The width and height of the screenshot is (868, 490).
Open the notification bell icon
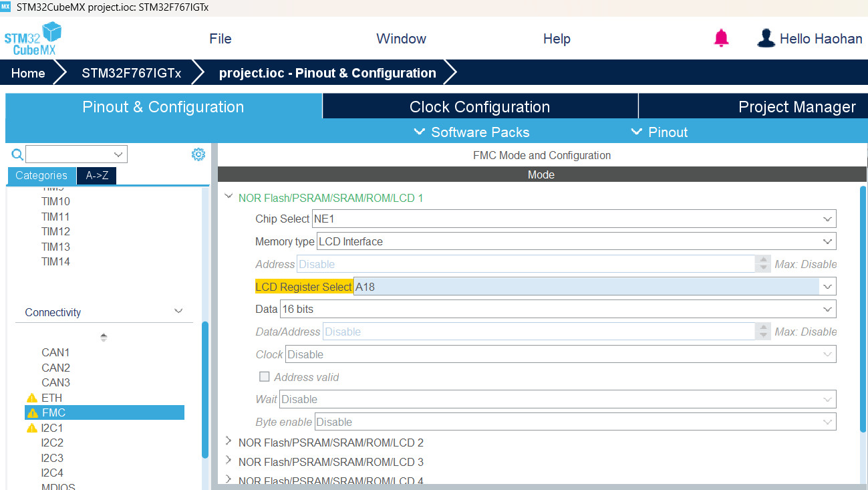coord(721,38)
